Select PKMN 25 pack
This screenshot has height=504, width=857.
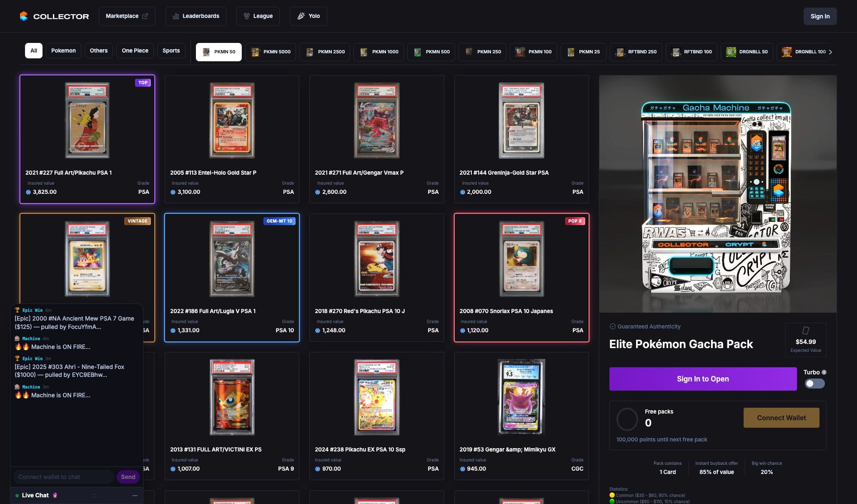pos(584,52)
